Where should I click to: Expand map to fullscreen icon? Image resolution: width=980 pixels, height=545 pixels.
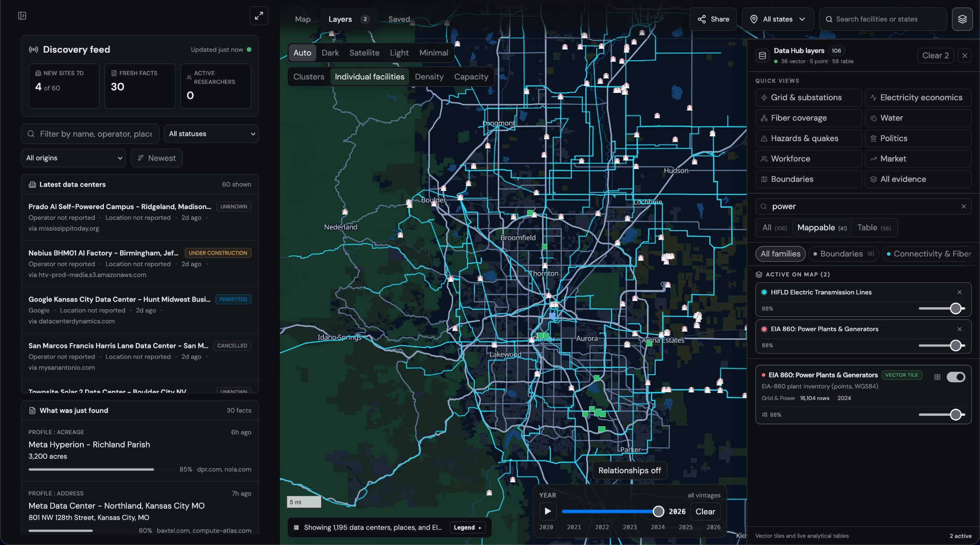259,16
